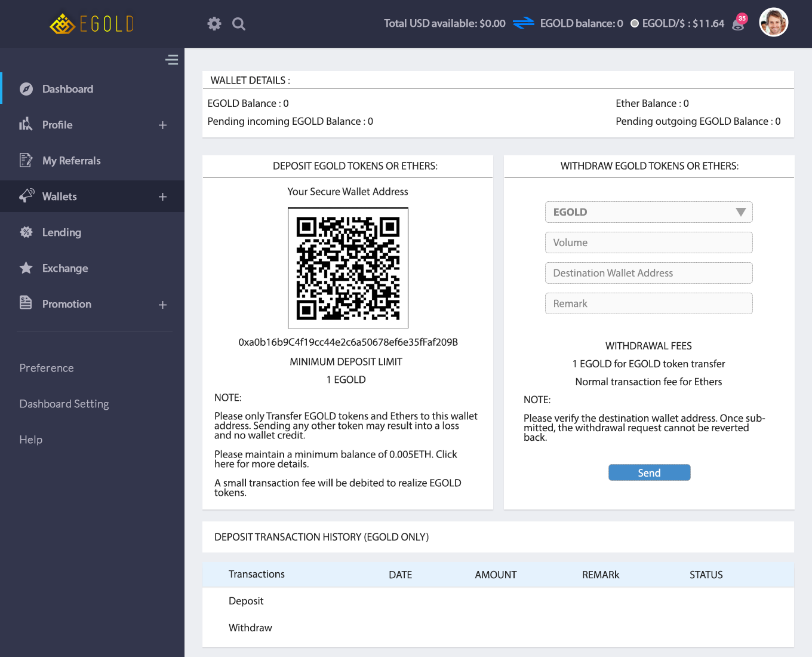Click the STATUS column header
This screenshot has height=657, width=812.
706,575
